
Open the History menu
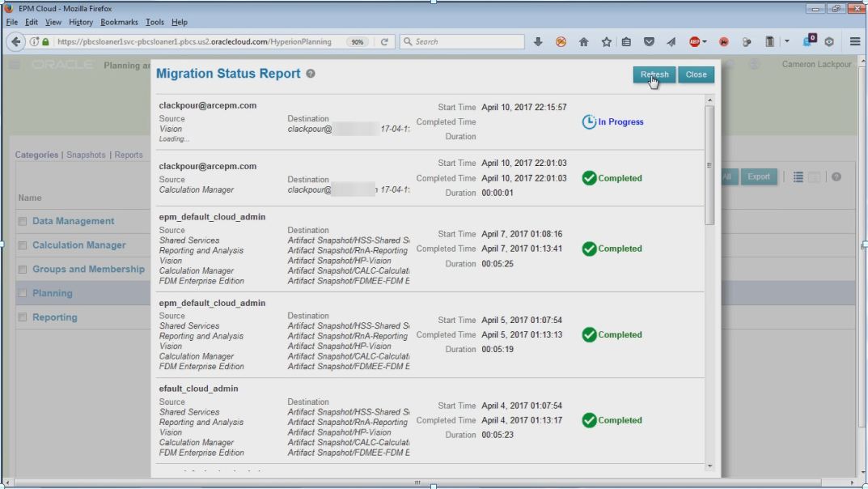[81, 22]
